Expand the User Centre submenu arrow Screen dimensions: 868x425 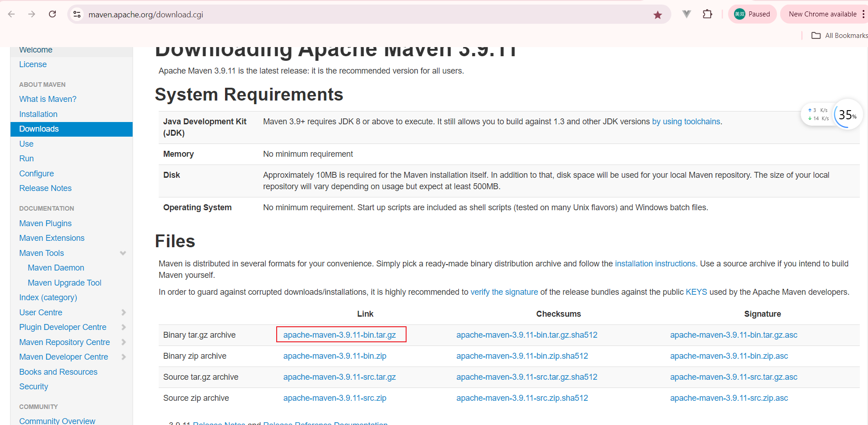point(123,313)
